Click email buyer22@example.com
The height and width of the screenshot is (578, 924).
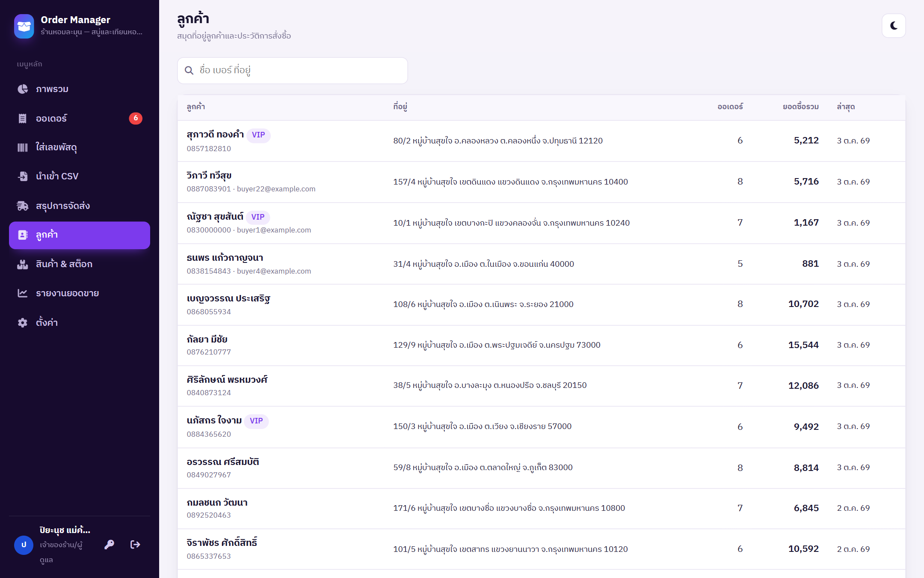pos(276,189)
